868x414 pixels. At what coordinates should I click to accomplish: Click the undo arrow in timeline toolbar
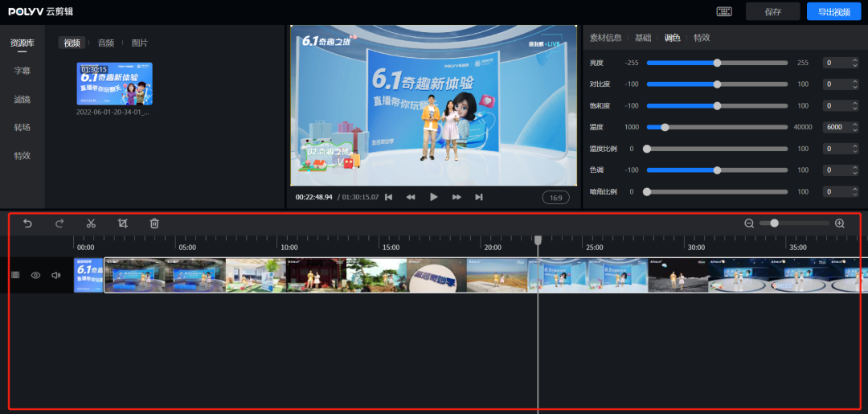pos(27,223)
